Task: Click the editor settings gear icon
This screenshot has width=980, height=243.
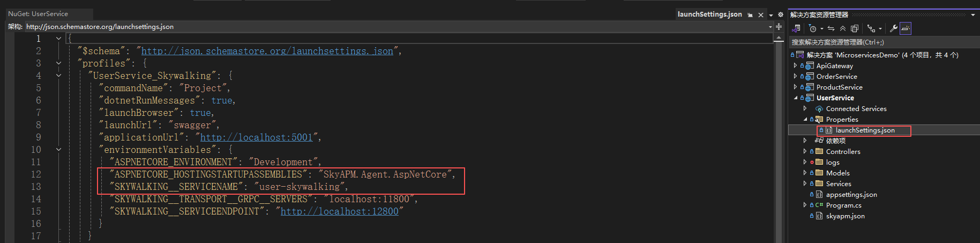Action: click(x=781, y=14)
